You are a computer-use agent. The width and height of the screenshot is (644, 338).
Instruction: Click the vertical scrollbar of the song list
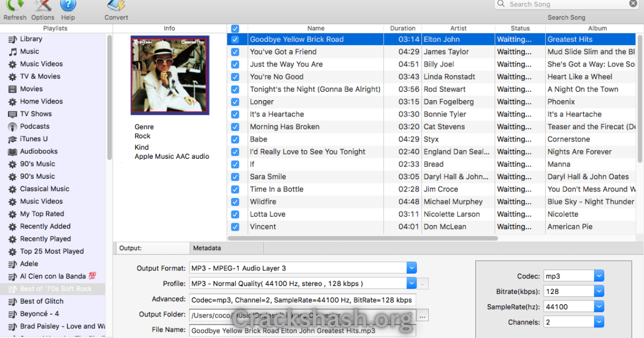pos(640,98)
